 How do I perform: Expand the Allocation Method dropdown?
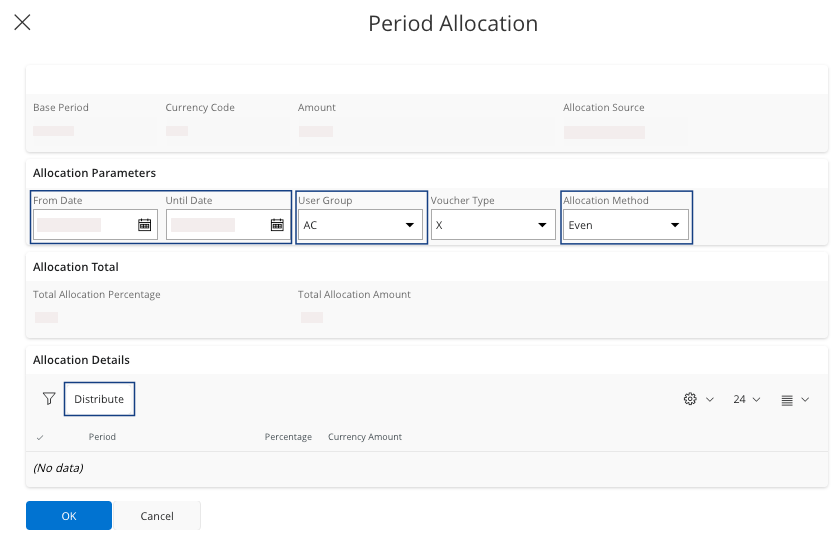tap(674, 225)
